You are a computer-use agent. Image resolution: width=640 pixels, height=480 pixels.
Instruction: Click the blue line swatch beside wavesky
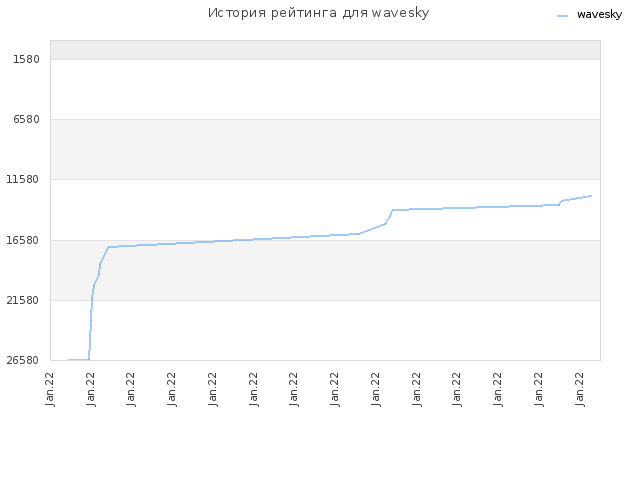[562, 16]
